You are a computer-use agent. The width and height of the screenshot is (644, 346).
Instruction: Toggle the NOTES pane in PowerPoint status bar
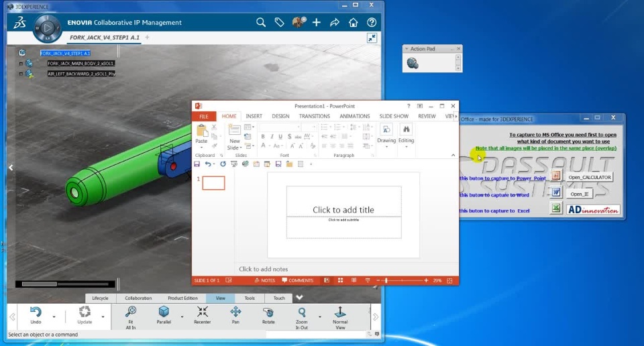coord(265,280)
